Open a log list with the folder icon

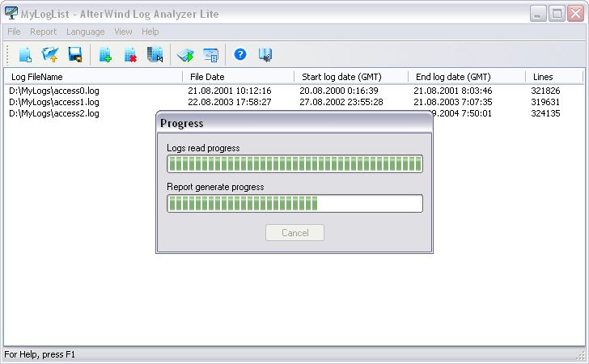click(x=50, y=55)
